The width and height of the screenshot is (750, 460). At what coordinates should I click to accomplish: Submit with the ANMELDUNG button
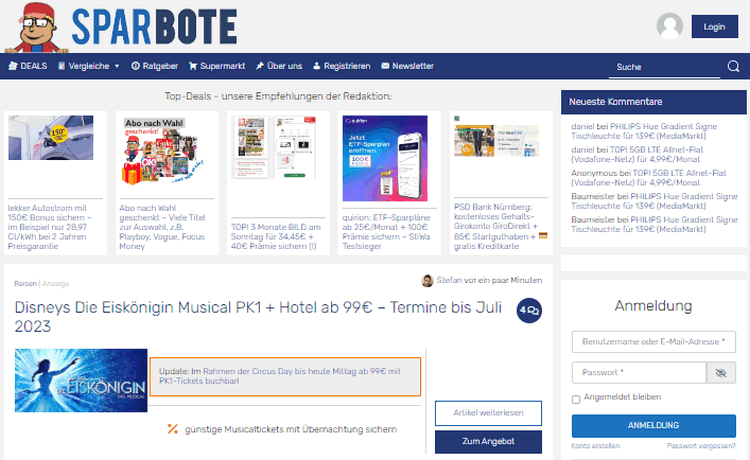click(x=653, y=426)
